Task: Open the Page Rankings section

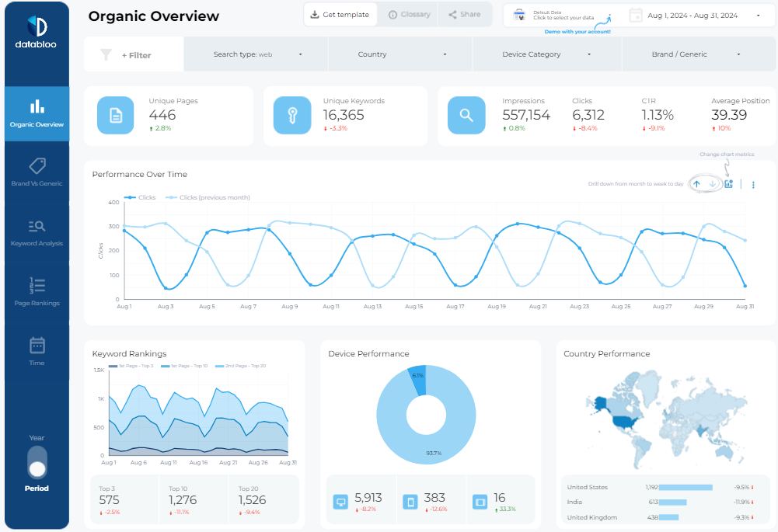Action: [x=36, y=288]
